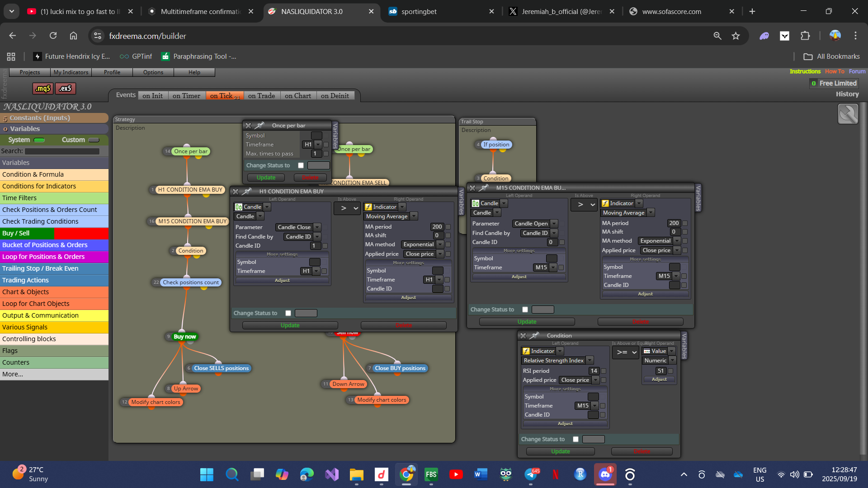This screenshot has height=488, width=868.
Task: Click the .ex5 export icon
Action: 66,89
